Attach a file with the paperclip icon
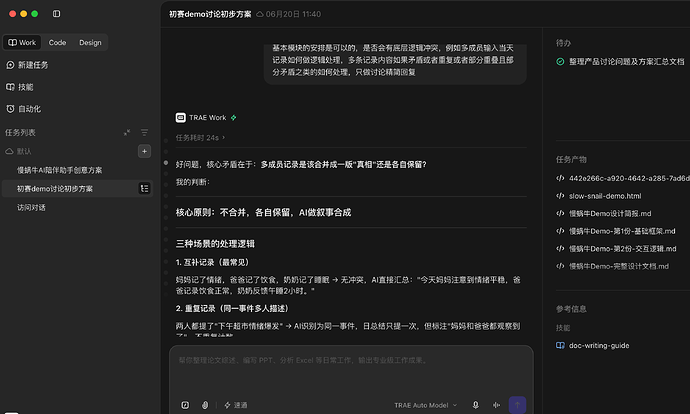 pos(205,405)
